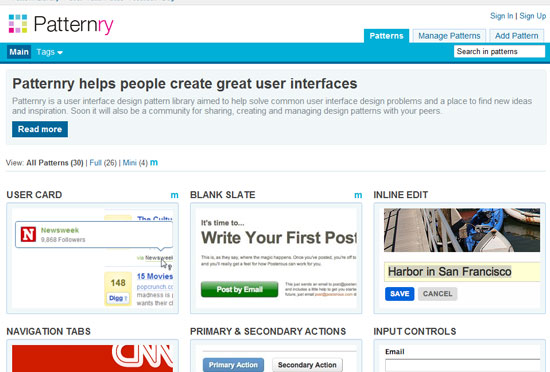Click the mini icon next to BLANK SLATE
Screen dimensions: 550x372
358,195
